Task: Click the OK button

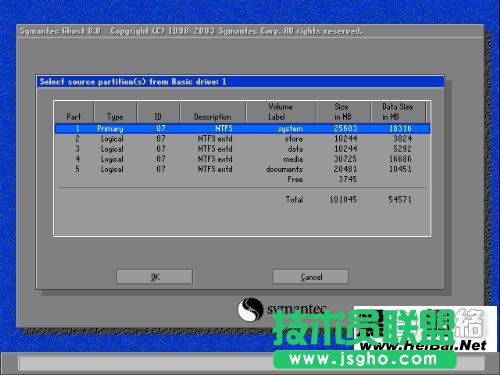Action: pos(154,277)
